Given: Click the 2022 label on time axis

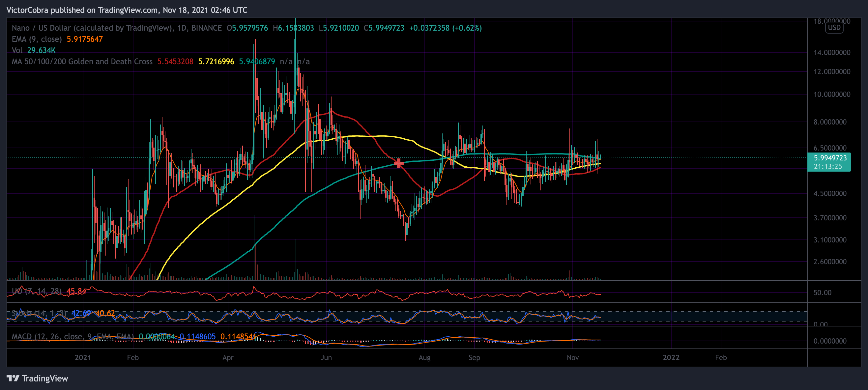Looking at the screenshot, I should click(671, 357).
